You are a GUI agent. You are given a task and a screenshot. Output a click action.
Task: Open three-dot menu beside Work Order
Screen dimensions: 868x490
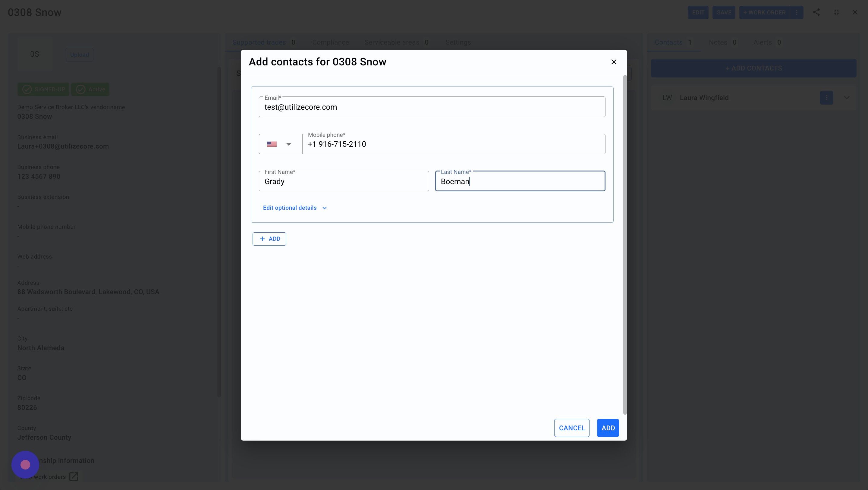tap(797, 12)
